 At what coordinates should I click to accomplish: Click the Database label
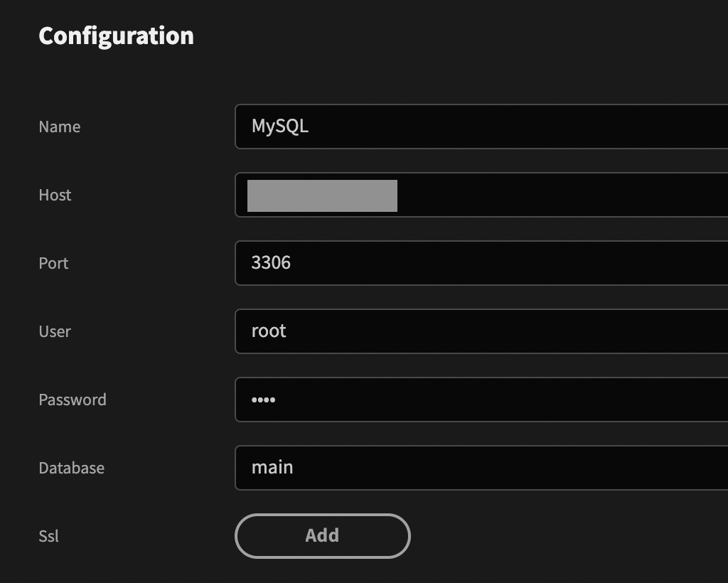(x=71, y=468)
